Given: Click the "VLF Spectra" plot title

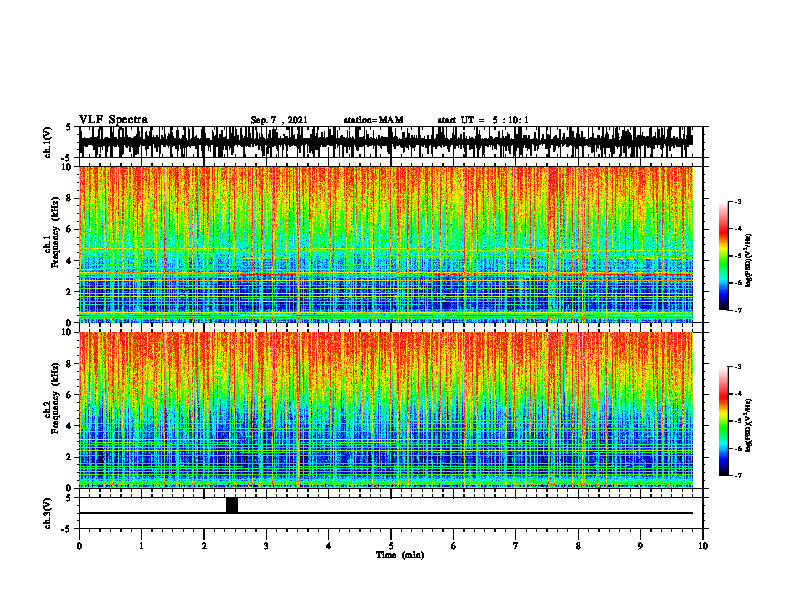Looking at the screenshot, I should 113,119.
